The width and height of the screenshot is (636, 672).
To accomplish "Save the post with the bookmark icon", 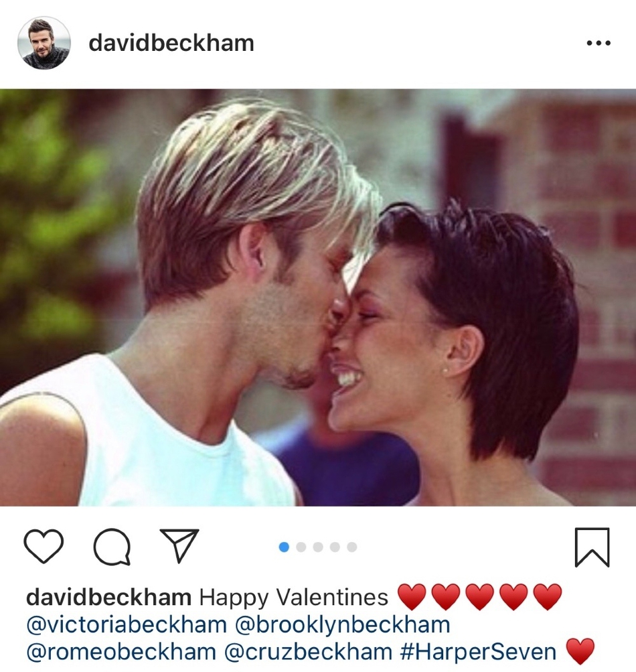I will (592, 547).
